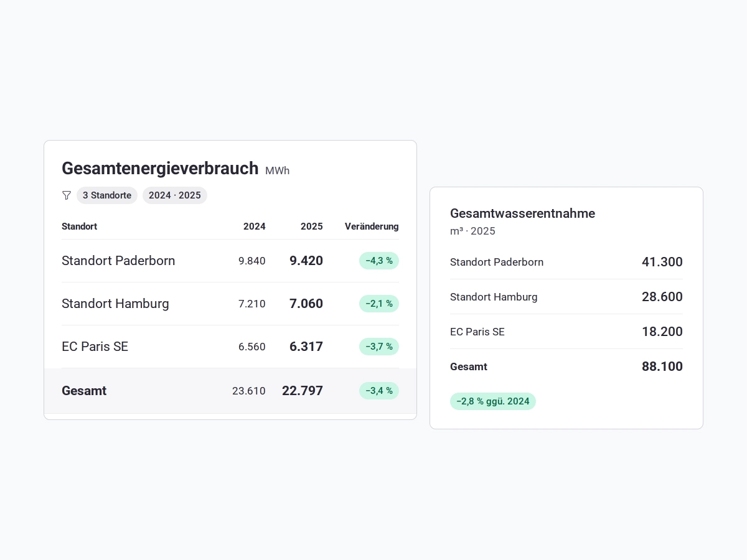
Task: Click the water total 88.100
Action: (x=662, y=366)
